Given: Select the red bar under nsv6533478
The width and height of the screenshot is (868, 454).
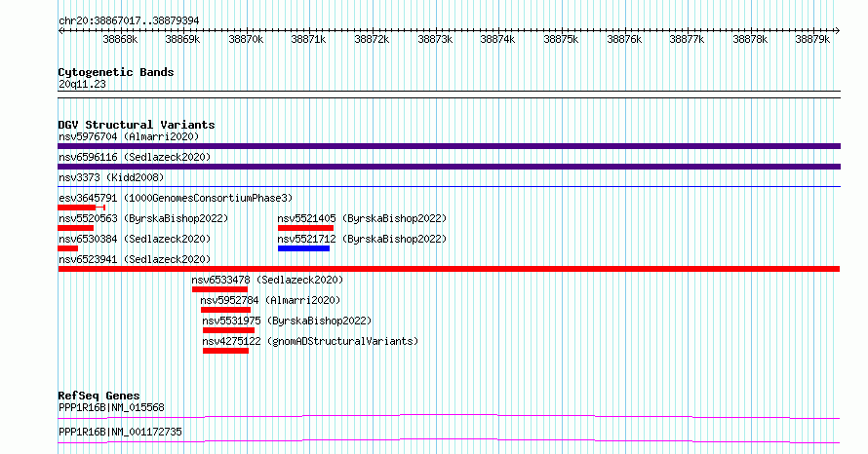Looking at the screenshot, I should (x=219, y=289).
